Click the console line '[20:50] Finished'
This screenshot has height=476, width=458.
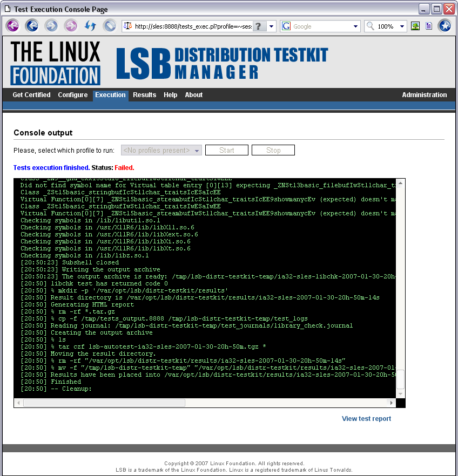pos(51,382)
